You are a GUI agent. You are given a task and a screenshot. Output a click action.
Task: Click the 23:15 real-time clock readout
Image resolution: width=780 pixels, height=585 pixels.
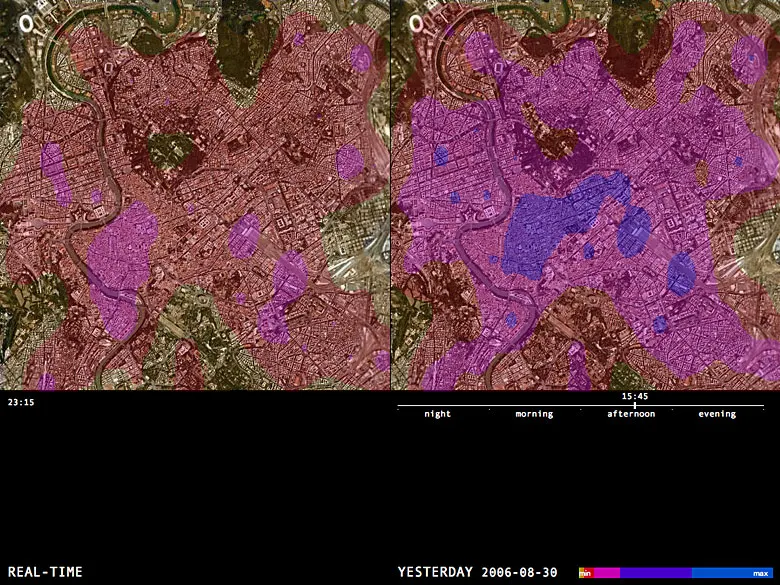(x=21, y=402)
